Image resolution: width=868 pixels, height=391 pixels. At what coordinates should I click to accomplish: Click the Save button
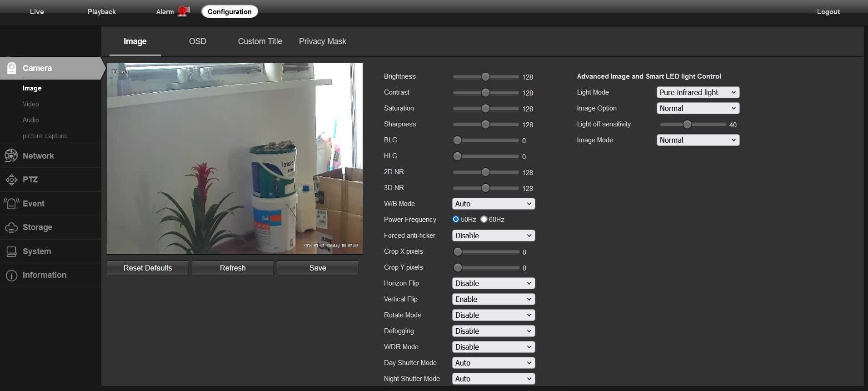pos(318,268)
